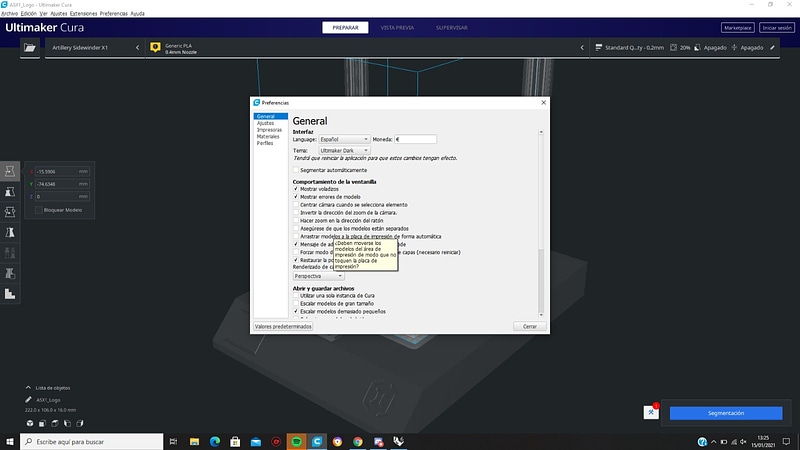Open the Marketplace button
800x450 pixels.
[x=738, y=28]
